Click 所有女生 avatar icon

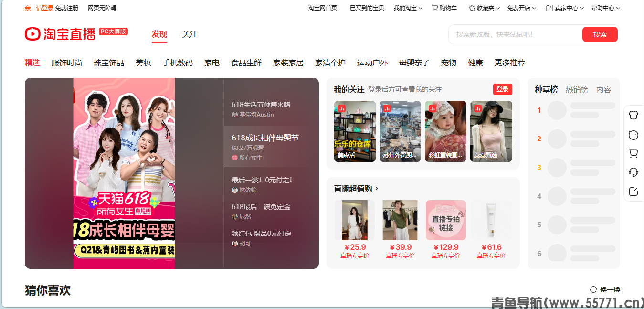tap(234, 158)
